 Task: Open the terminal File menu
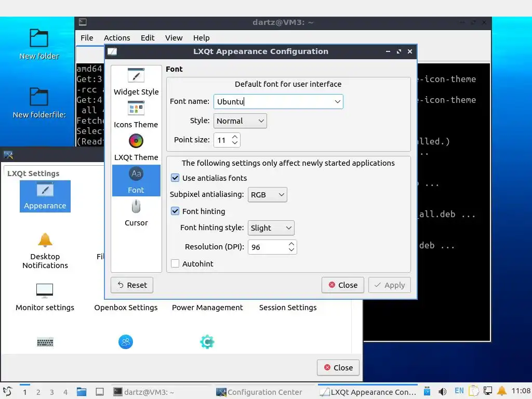point(87,37)
